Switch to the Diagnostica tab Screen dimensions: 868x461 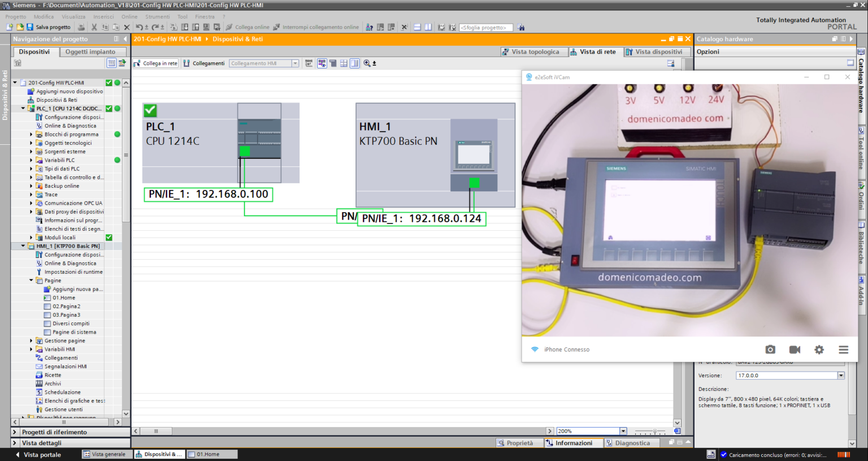632,443
